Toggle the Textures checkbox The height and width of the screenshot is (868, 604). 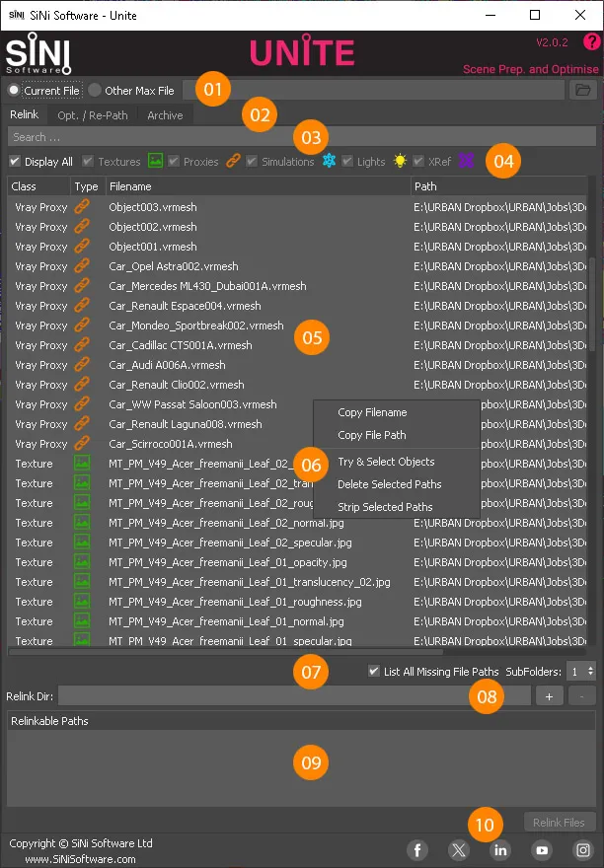click(x=88, y=161)
